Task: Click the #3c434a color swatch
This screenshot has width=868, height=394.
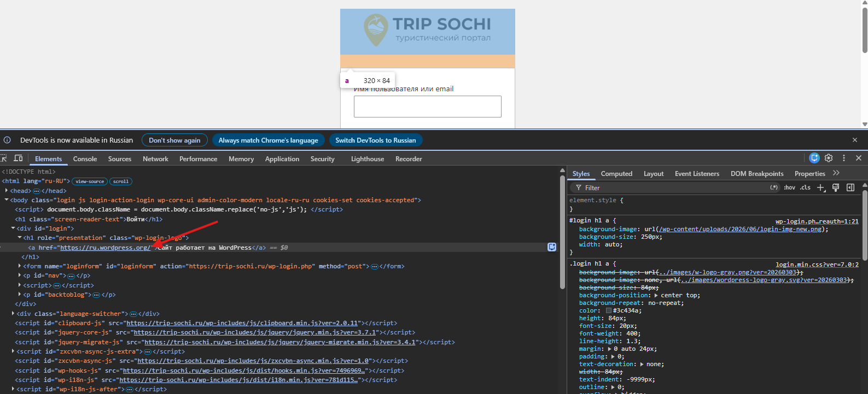Action: point(609,310)
